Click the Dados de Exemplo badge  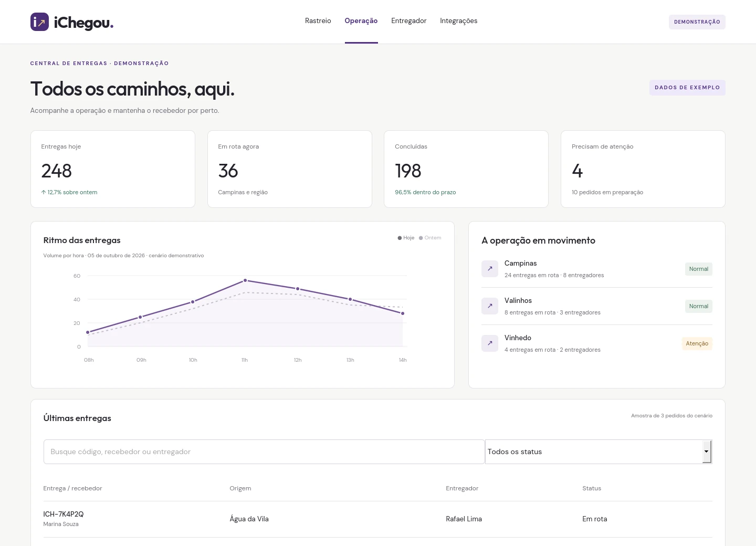pyautogui.click(x=687, y=88)
